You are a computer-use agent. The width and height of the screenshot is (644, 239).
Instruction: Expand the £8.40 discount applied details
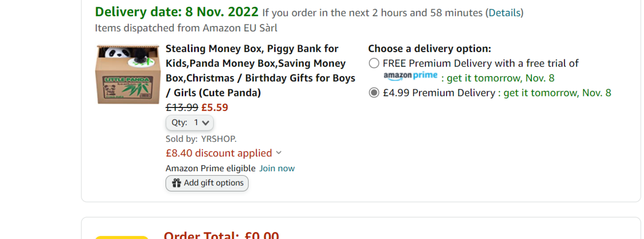coord(219,153)
